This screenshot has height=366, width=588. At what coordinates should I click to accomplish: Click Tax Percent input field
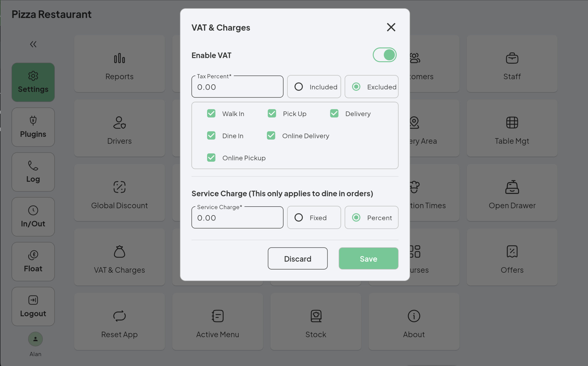click(238, 86)
